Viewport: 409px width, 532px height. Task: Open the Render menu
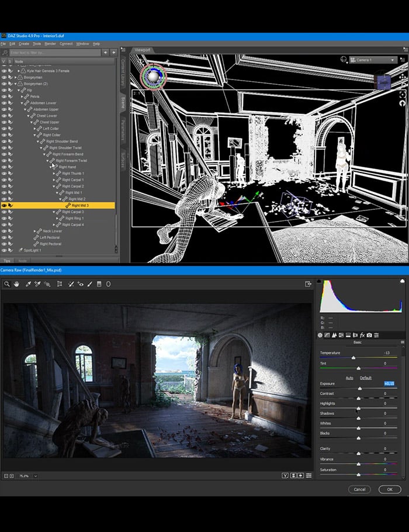pos(50,44)
